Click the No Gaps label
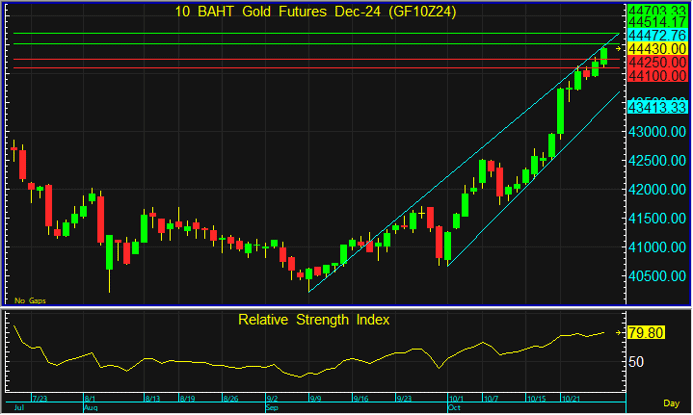693x415 pixels. (29, 299)
